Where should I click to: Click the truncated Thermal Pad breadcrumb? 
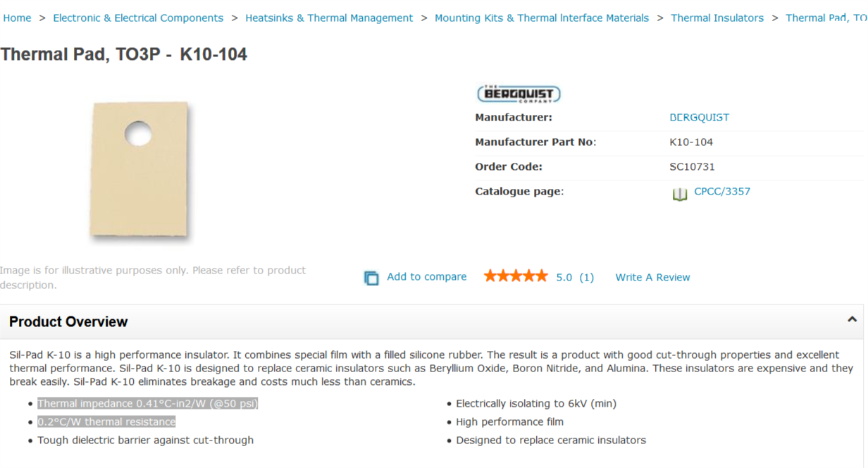pos(826,18)
